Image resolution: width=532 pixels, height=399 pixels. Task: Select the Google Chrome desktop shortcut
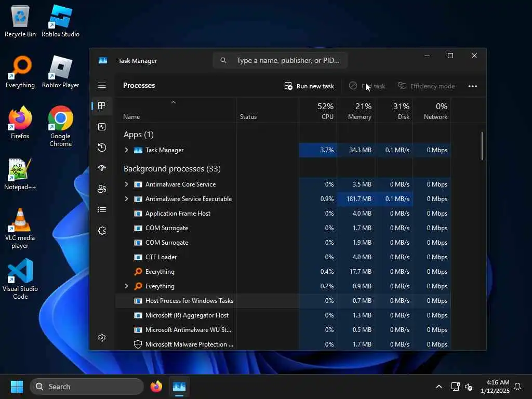point(60,126)
